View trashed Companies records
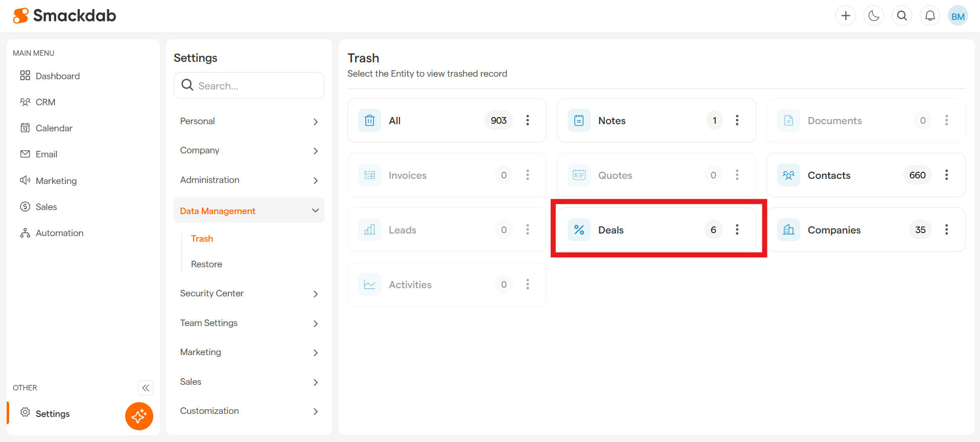980x442 pixels. [x=834, y=230]
